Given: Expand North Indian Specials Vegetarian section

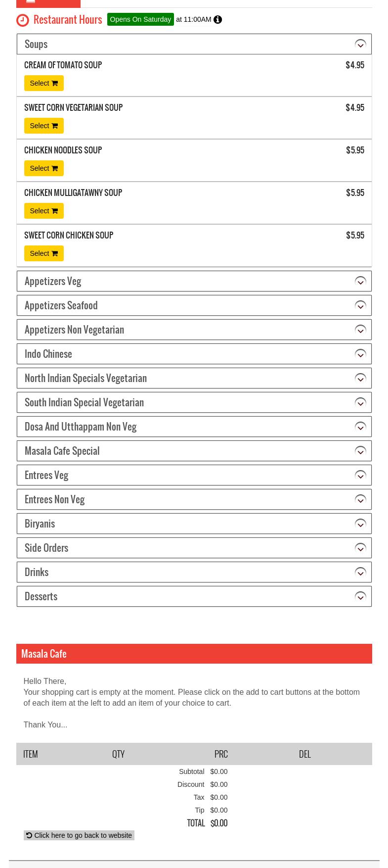Looking at the screenshot, I should point(86,378).
